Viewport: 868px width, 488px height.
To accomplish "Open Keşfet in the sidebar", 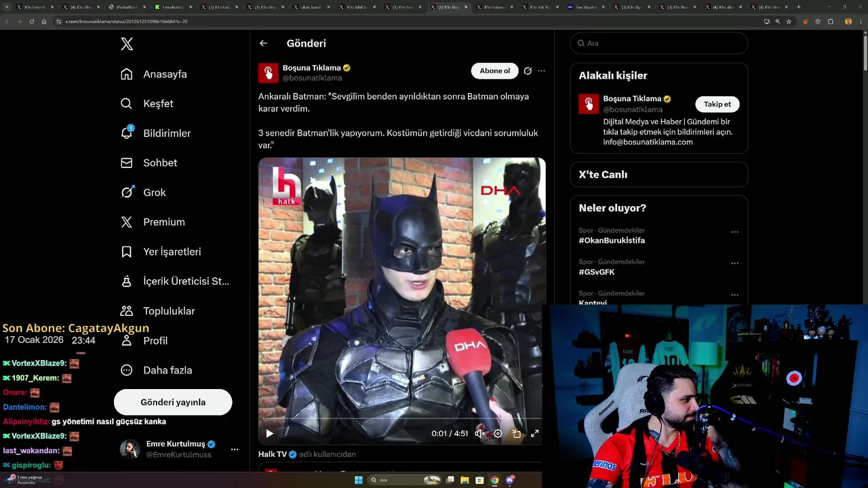I will tap(147, 104).
